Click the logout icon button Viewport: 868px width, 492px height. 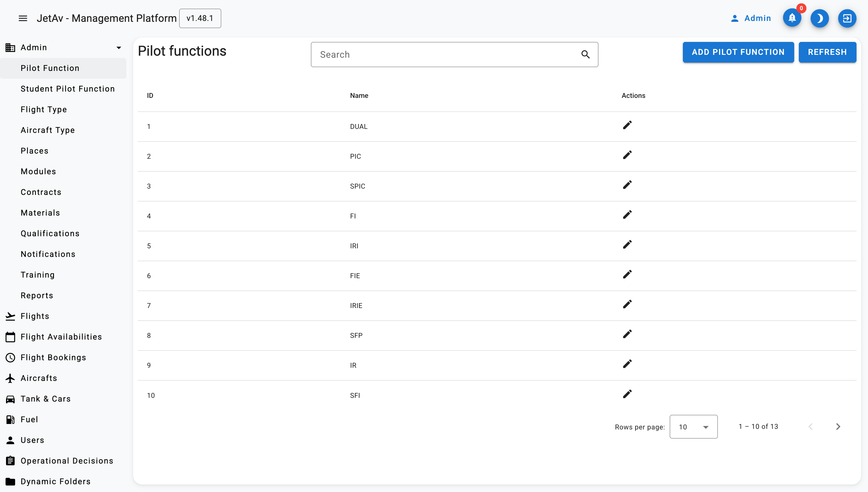click(847, 18)
